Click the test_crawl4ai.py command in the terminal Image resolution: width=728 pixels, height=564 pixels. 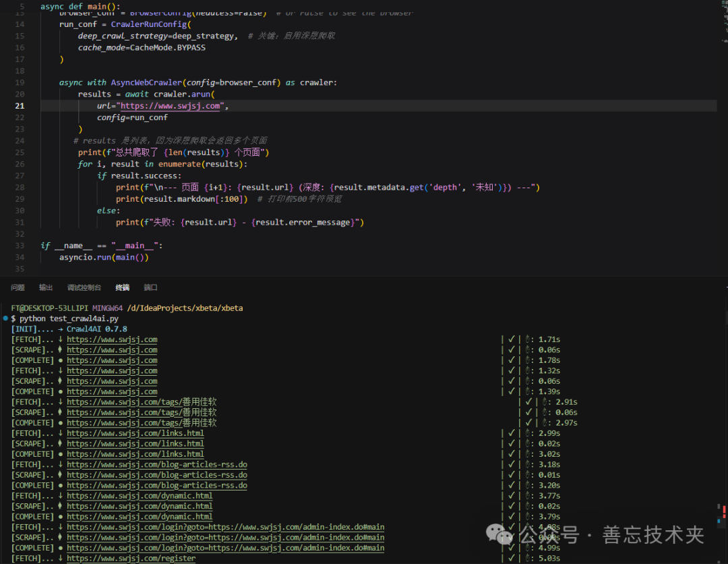tap(84, 318)
